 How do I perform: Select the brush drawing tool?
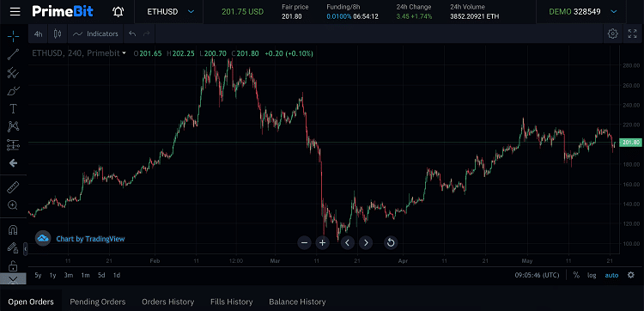13,91
